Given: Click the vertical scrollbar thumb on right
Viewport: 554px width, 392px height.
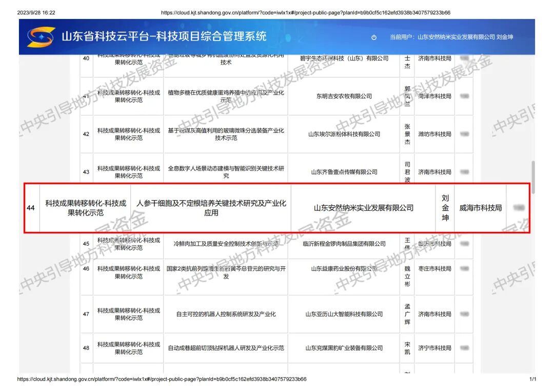Looking at the screenshot, I should pos(533,177).
